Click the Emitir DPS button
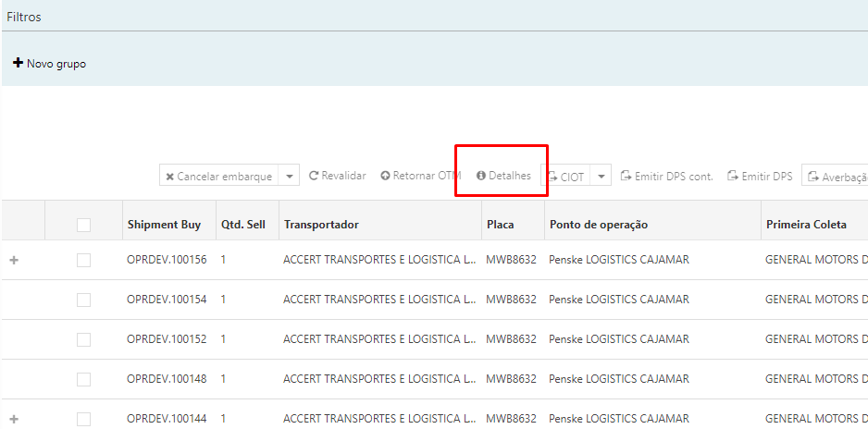 click(x=759, y=176)
